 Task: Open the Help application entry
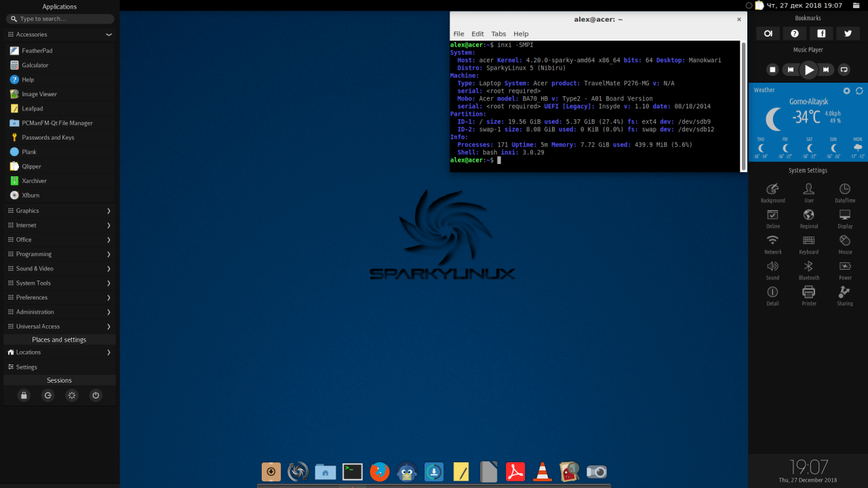click(x=60, y=79)
